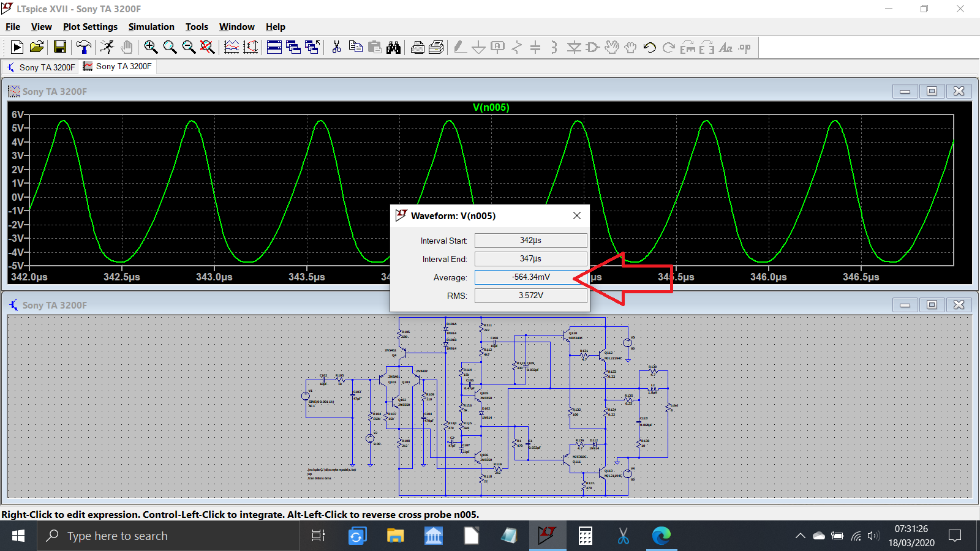Open File Explorer from the taskbar

395,536
